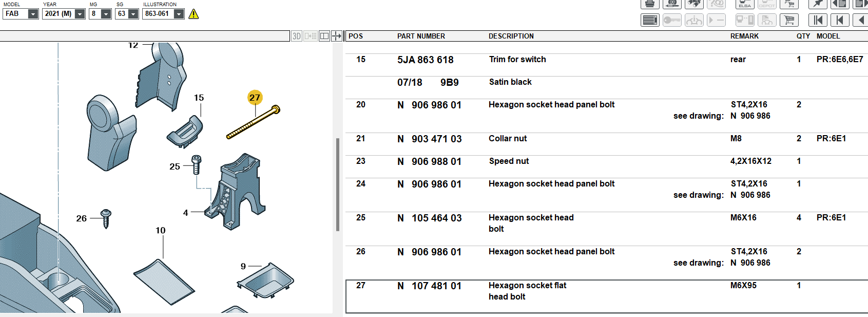This screenshot has width=868, height=317.
Task: Open the SG dropdown showing 63
Action: pyautogui.click(x=127, y=14)
